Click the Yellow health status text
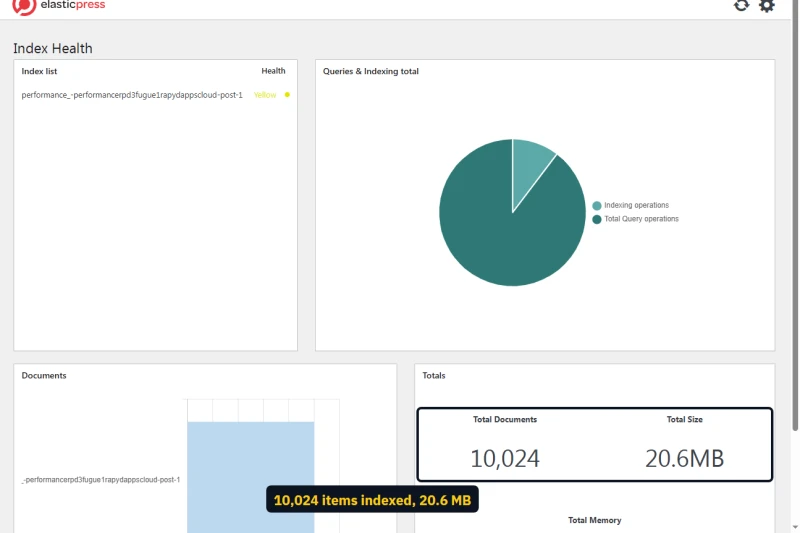This screenshot has height=533, width=800. pyautogui.click(x=265, y=95)
